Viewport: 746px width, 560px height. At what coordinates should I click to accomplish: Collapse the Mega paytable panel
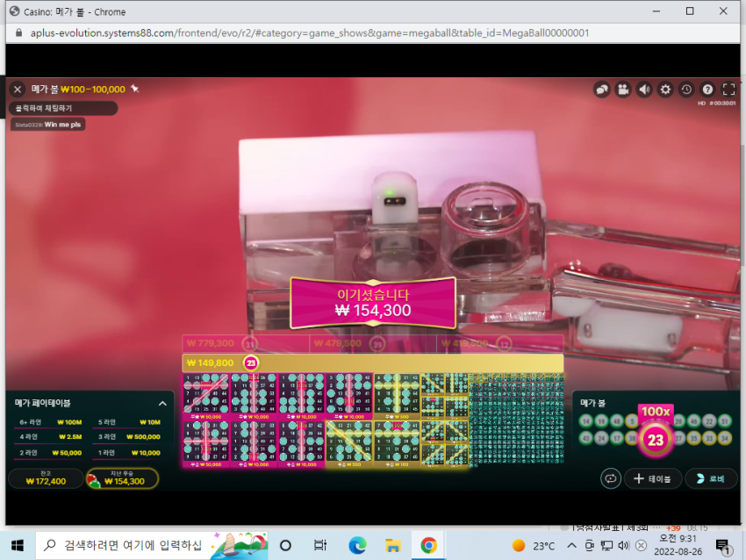coord(162,404)
